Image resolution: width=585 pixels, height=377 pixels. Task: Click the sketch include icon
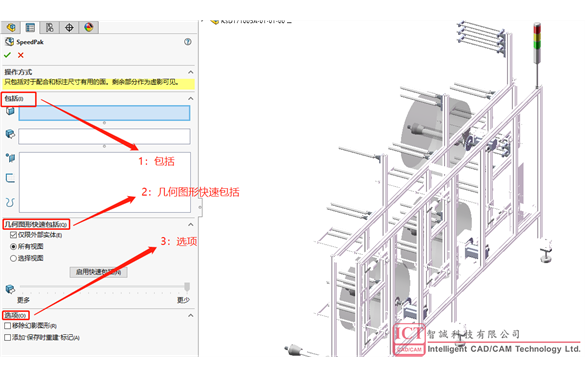10,178
